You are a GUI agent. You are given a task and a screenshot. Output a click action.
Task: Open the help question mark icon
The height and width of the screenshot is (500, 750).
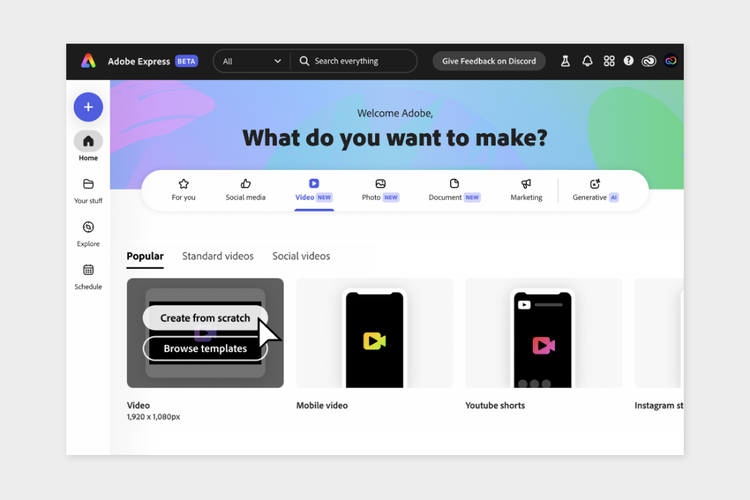point(629,61)
